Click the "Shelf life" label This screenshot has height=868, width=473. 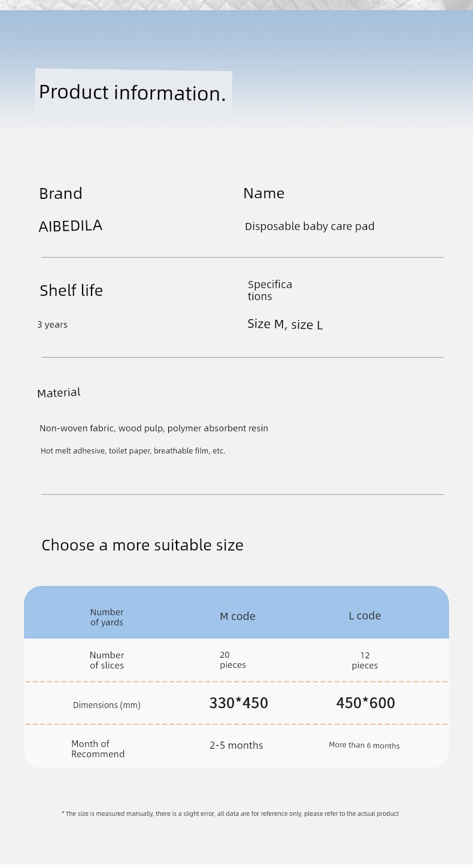click(x=71, y=291)
